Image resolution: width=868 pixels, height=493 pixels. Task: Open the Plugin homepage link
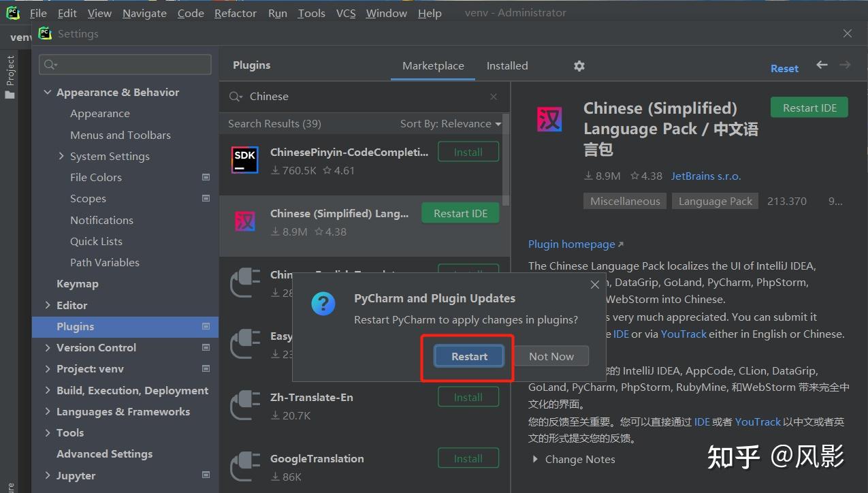(572, 244)
